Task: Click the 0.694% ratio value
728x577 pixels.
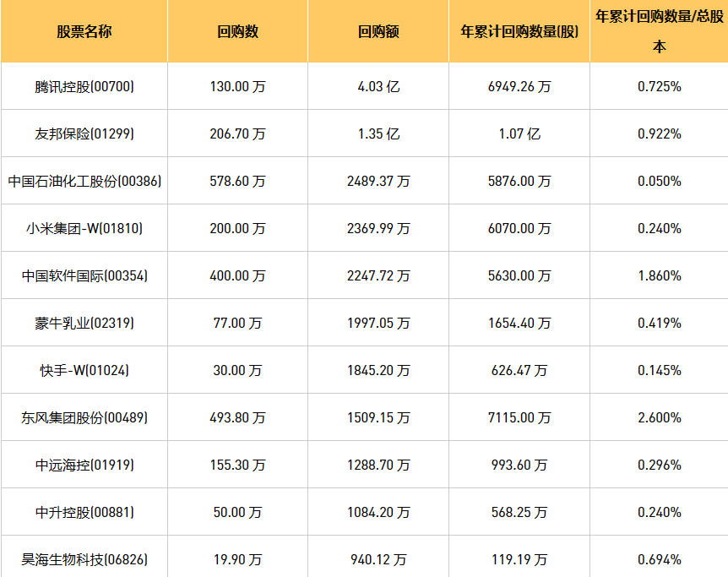Action: tap(660, 560)
